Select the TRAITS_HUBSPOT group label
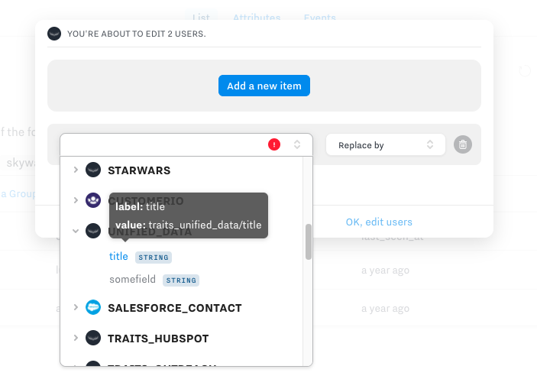Screen dimensions: 537x392 [x=158, y=339]
